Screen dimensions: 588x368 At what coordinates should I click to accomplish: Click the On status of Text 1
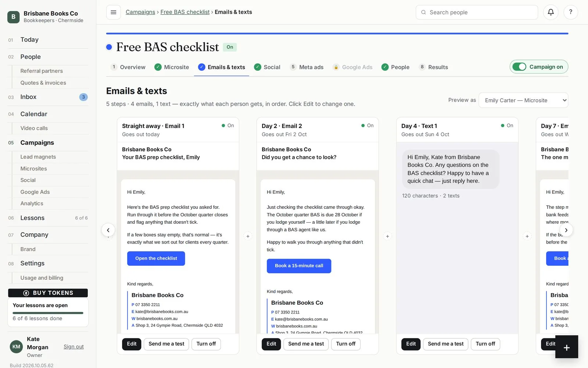507,125
